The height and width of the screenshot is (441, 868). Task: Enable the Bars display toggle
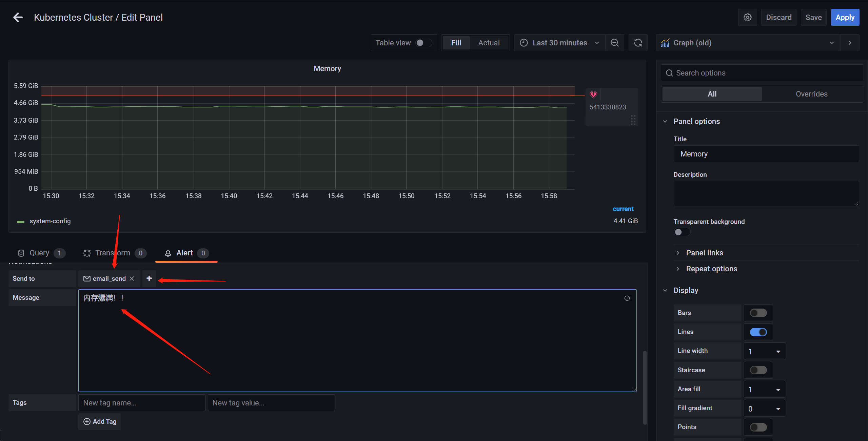758,313
